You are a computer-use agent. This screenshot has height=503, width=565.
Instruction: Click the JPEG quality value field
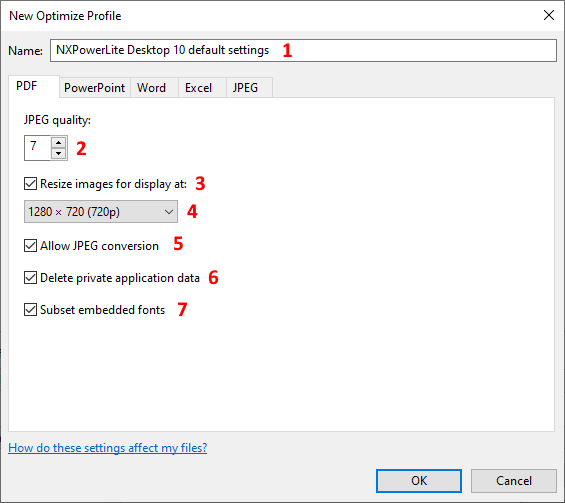[37, 148]
